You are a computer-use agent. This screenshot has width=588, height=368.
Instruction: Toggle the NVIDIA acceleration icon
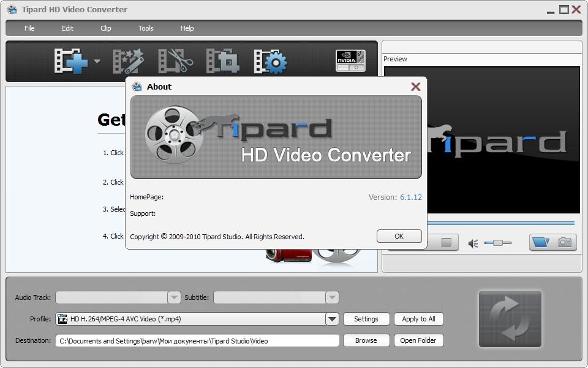point(350,61)
